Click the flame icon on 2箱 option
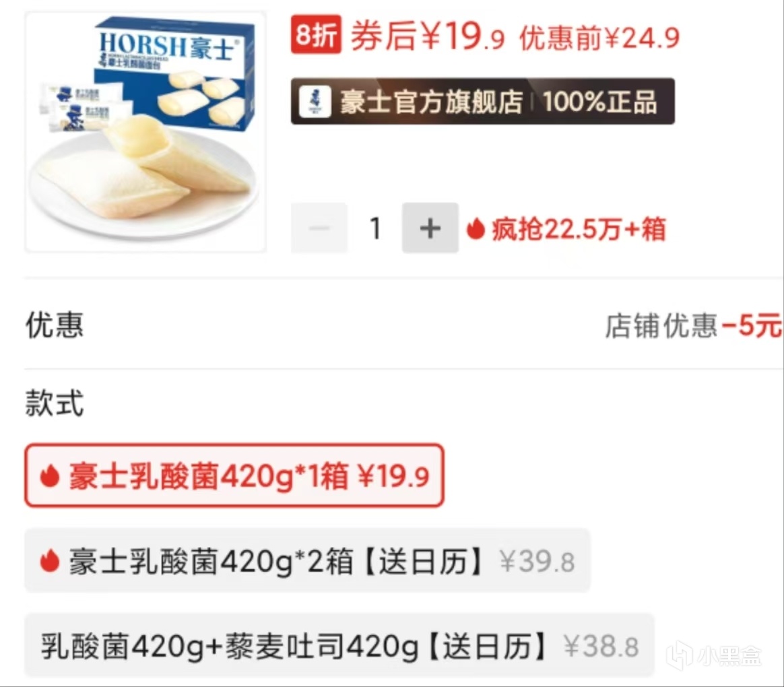 (x=50, y=560)
